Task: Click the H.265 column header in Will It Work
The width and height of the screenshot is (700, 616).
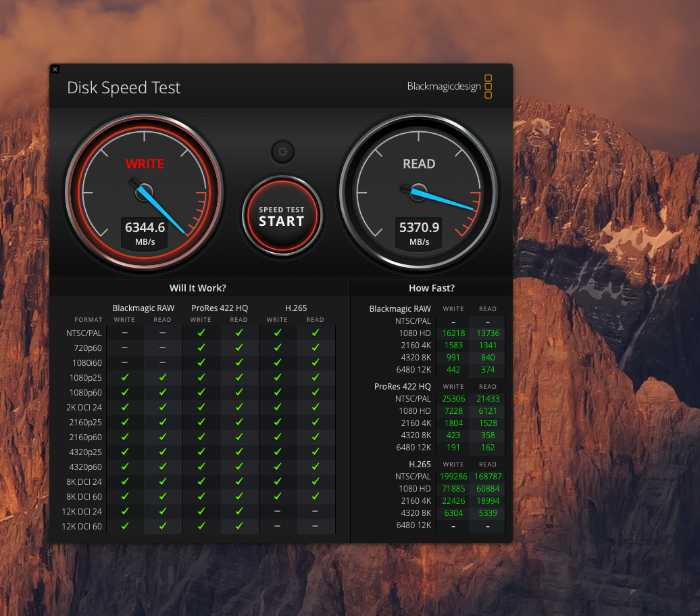Action: coord(296,308)
